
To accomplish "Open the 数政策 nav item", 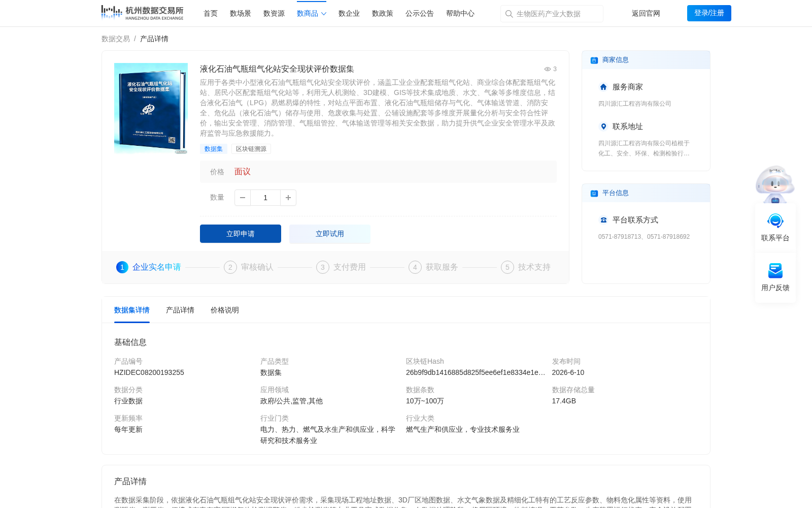I will (x=383, y=13).
